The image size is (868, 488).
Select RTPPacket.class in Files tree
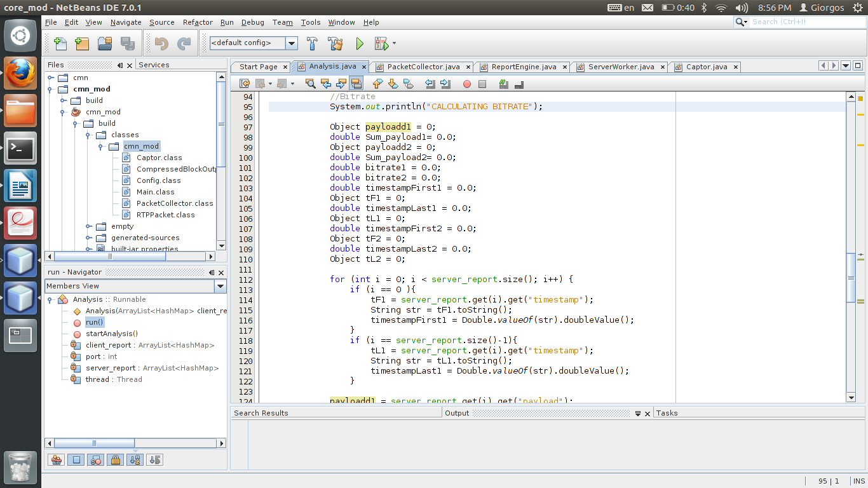(165, 215)
